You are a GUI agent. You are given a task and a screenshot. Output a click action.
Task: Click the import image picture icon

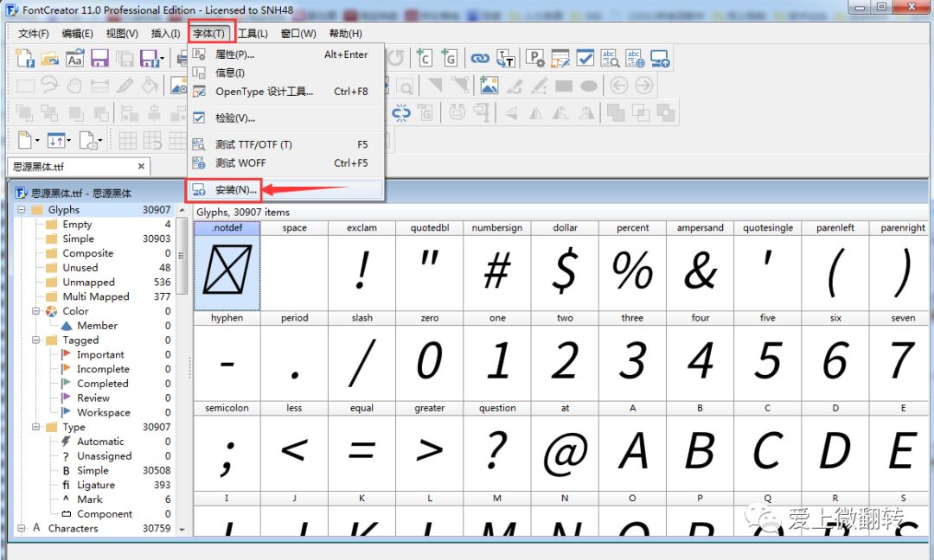489,86
